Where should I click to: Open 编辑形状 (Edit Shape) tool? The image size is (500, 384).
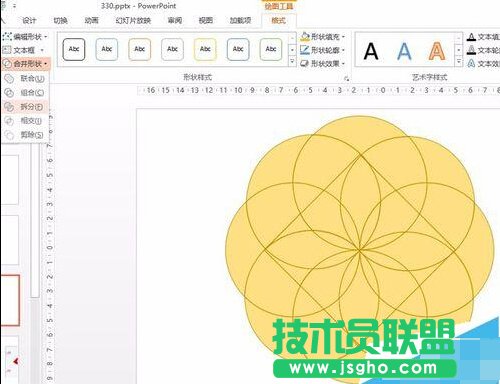coord(25,36)
